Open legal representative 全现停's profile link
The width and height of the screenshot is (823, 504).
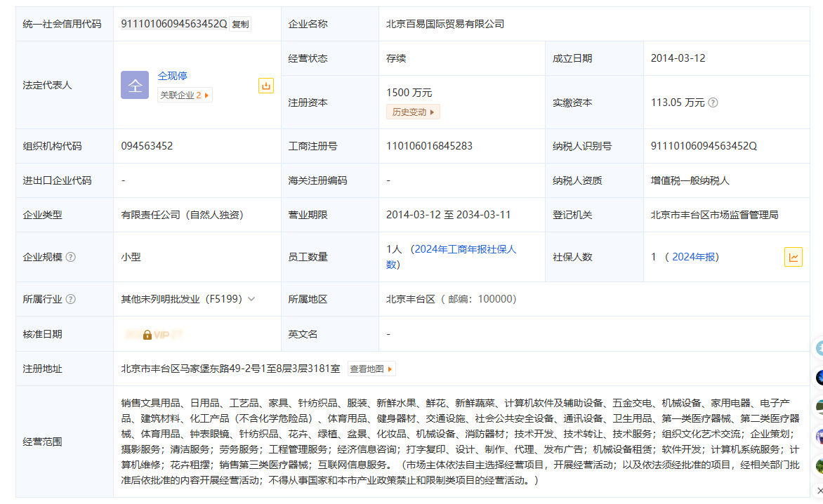(172, 76)
